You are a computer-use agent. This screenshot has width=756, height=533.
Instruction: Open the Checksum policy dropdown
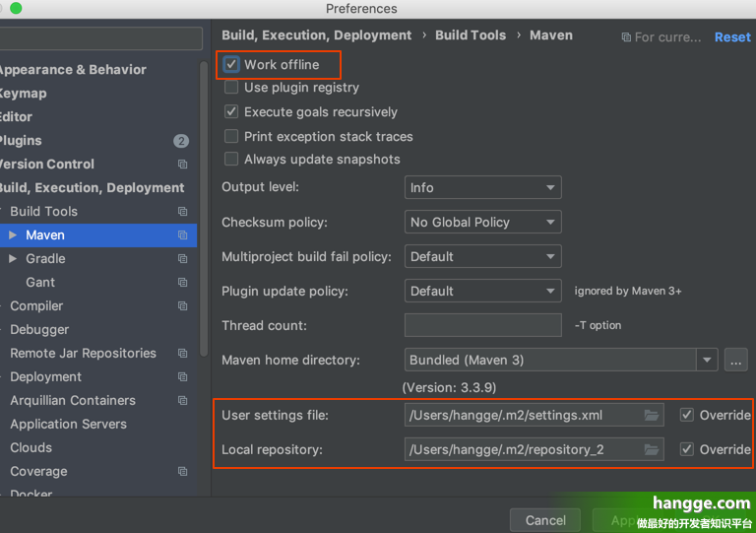click(x=482, y=222)
